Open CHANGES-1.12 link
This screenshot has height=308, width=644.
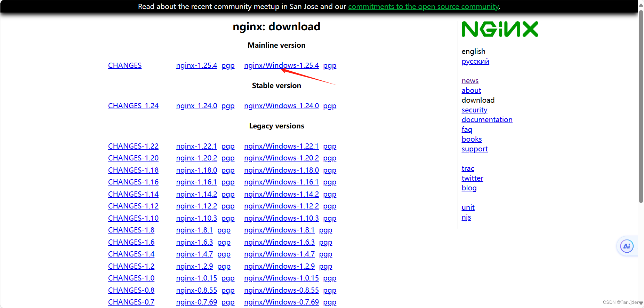click(x=133, y=206)
